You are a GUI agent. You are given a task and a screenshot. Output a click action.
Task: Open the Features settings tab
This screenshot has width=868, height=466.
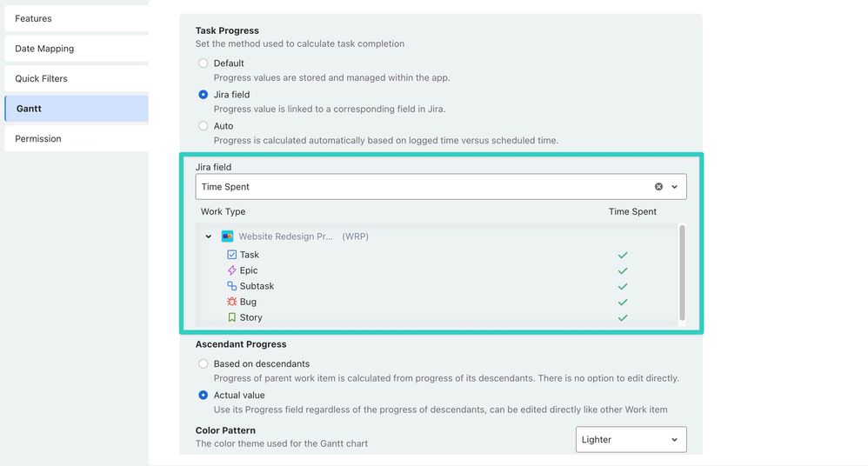pyautogui.click(x=77, y=18)
